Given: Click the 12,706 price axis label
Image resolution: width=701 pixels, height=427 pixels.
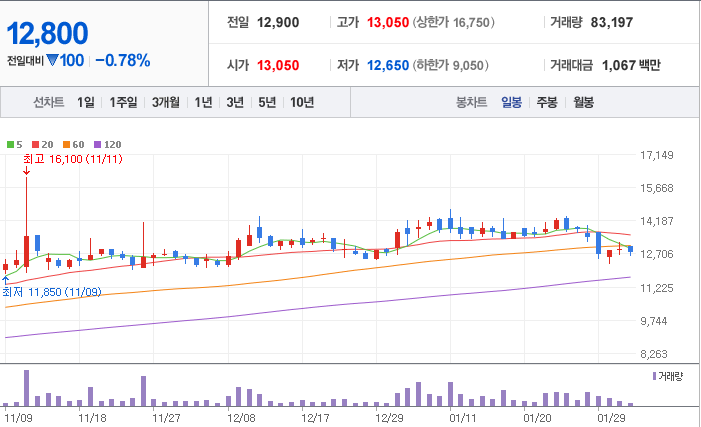Looking at the screenshot, I should pyautogui.click(x=657, y=254).
